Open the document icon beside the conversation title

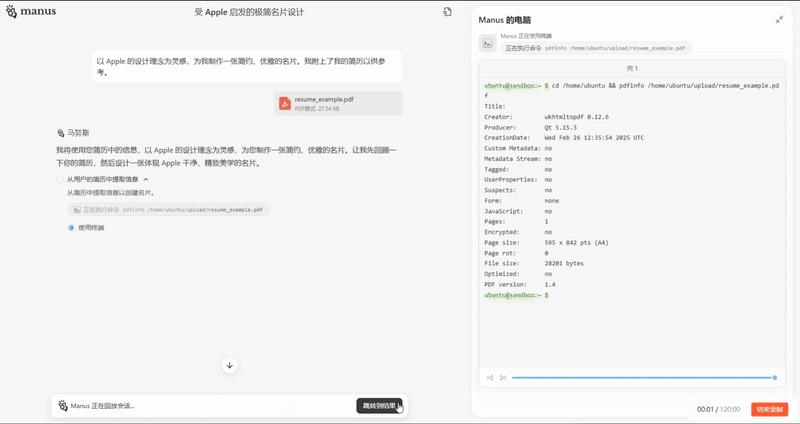[448, 12]
